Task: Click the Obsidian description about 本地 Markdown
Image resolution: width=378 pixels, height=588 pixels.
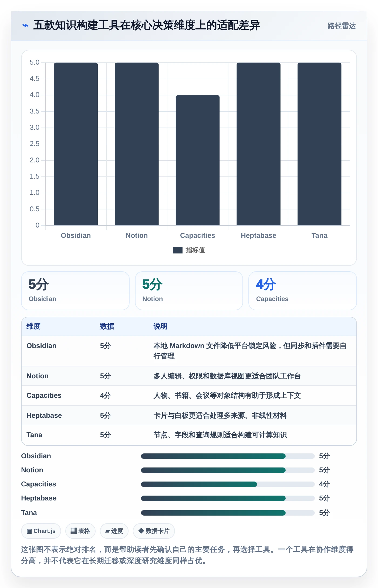Action: tap(250, 351)
